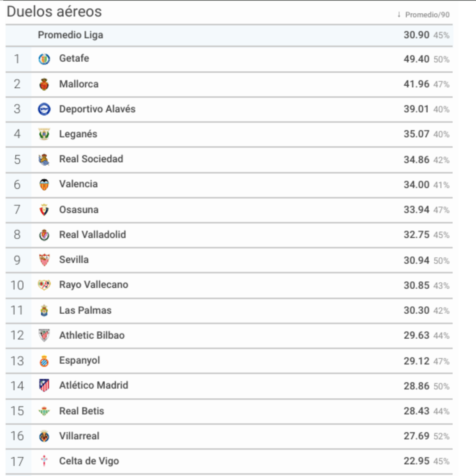This screenshot has height=476, width=476.
Task: Open the Rayo Vallecano team name
Action: pyautogui.click(x=93, y=285)
